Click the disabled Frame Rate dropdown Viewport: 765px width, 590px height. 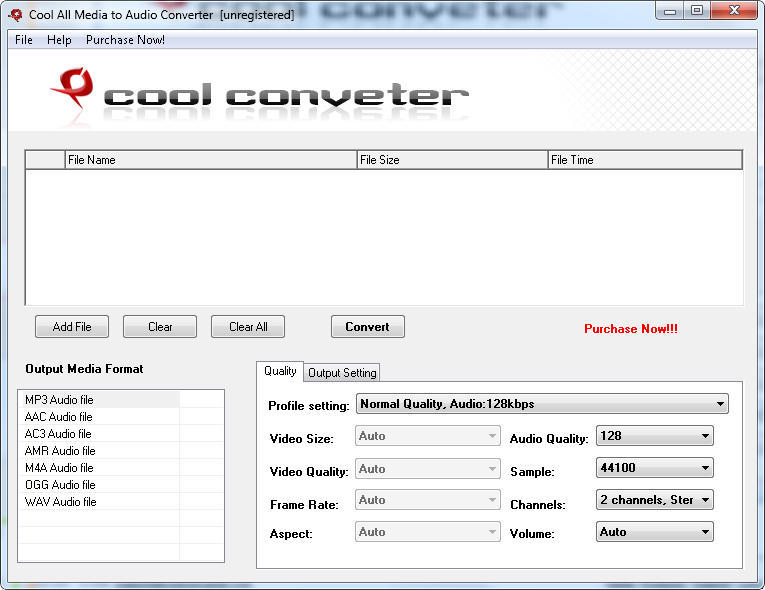(428, 500)
